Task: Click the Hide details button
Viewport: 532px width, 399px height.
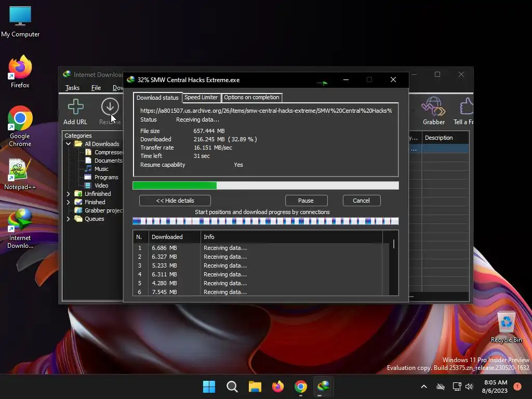Action: click(x=175, y=201)
